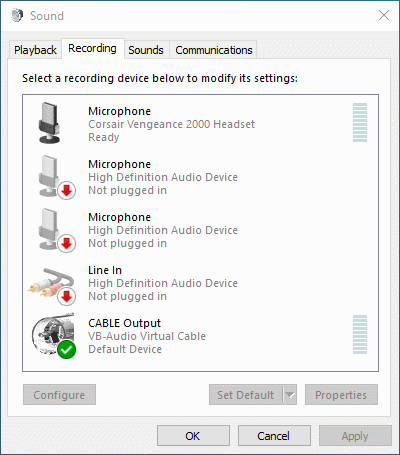Screen dimensions: 400x455
Task: Select the Corsair Vengeance headset microphone icon
Action: (x=49, y=123)
